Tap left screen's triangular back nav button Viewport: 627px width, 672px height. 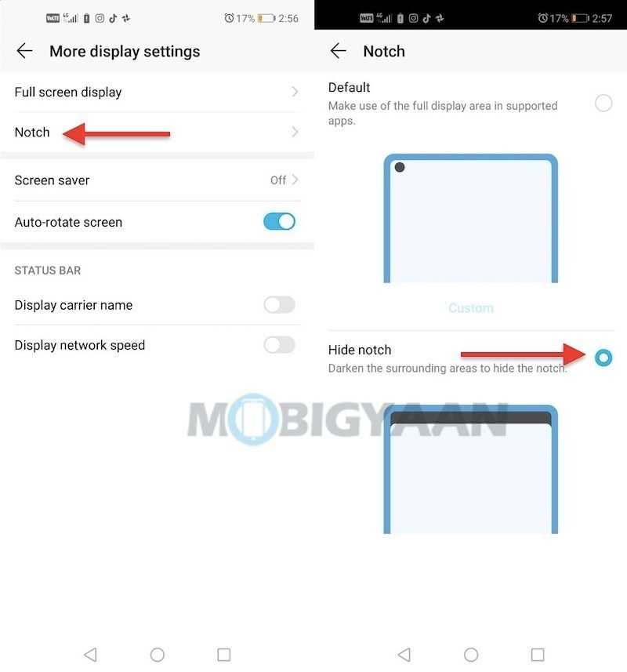(x=90, y=655)
